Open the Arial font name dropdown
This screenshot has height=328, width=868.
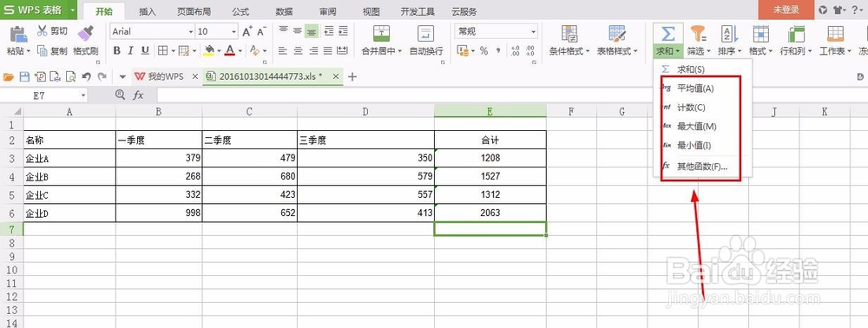coord(191,32)
